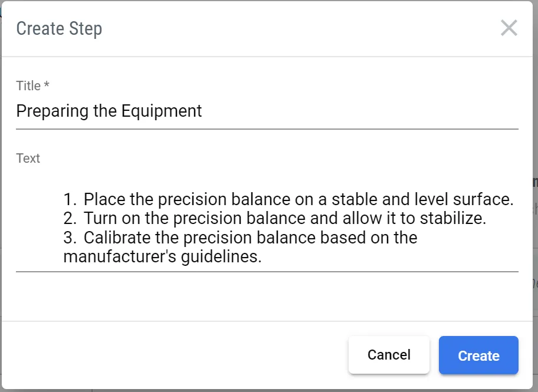The height and width of the screenshot is (392, 538).
Task: Click the "Create Step" dialog heading
Action: 59,28
